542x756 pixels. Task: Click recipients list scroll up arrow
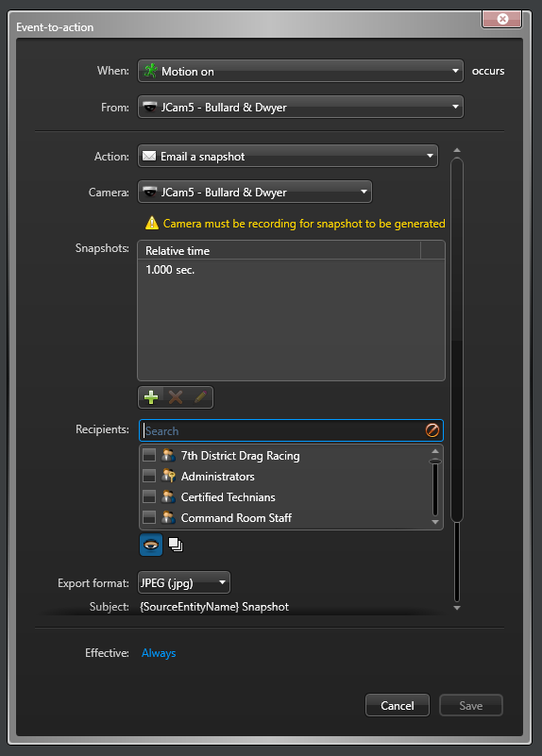(435, 451)
